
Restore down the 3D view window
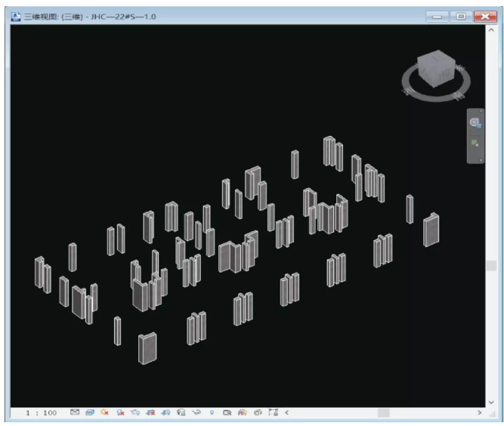pos(461,17)
